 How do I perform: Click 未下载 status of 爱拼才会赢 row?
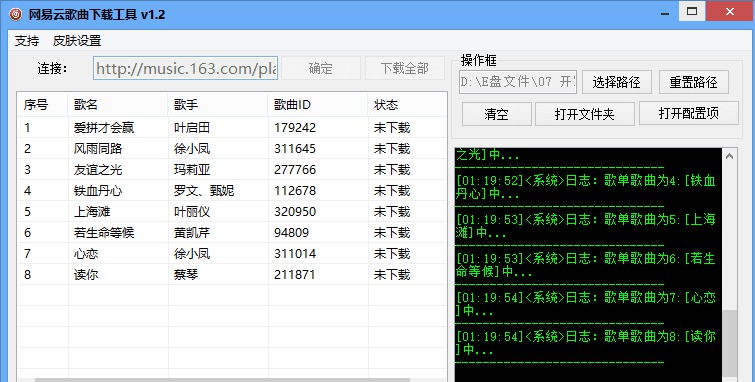point(392,128)
